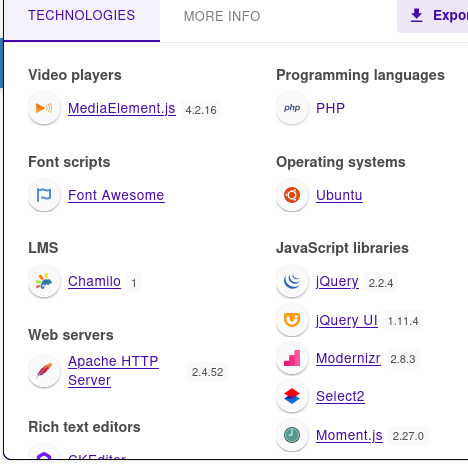
Task: Open the PHP technology link
Action: (330, 108)
